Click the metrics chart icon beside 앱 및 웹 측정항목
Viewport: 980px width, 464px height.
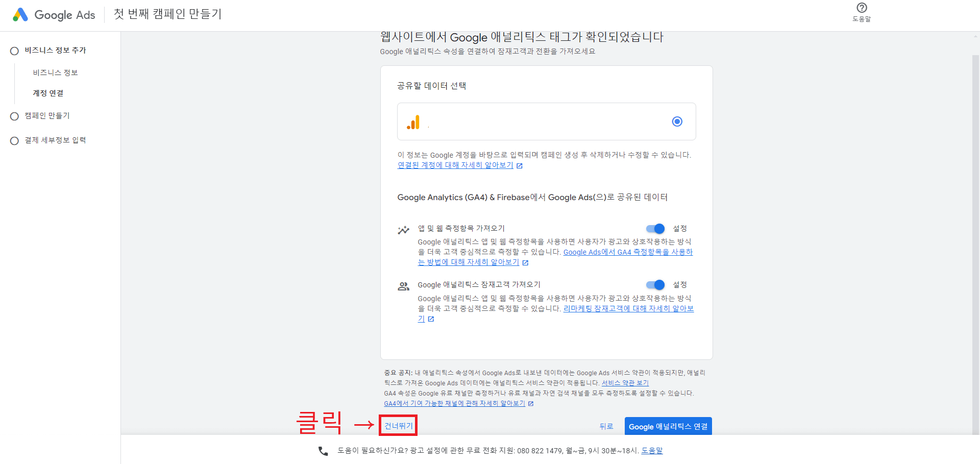(404, 229)
